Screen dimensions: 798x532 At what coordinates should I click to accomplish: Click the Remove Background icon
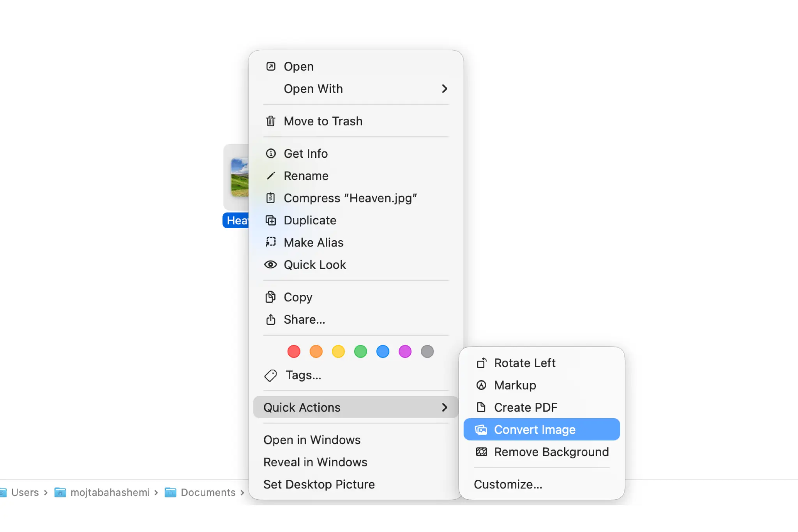[x=482, y=452]
